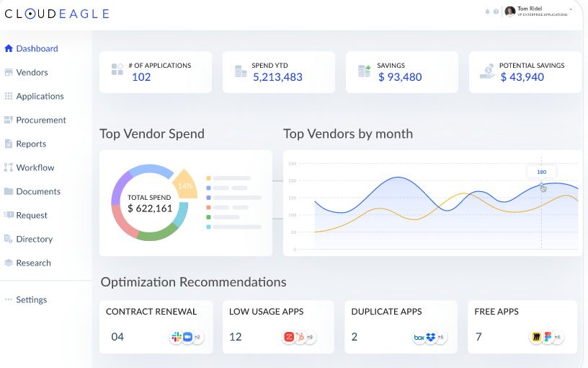Expand the Tom Ridel user dropdown arrow
Image resolution: width=588 pixels, height=368 pixels.
(571, 9)
